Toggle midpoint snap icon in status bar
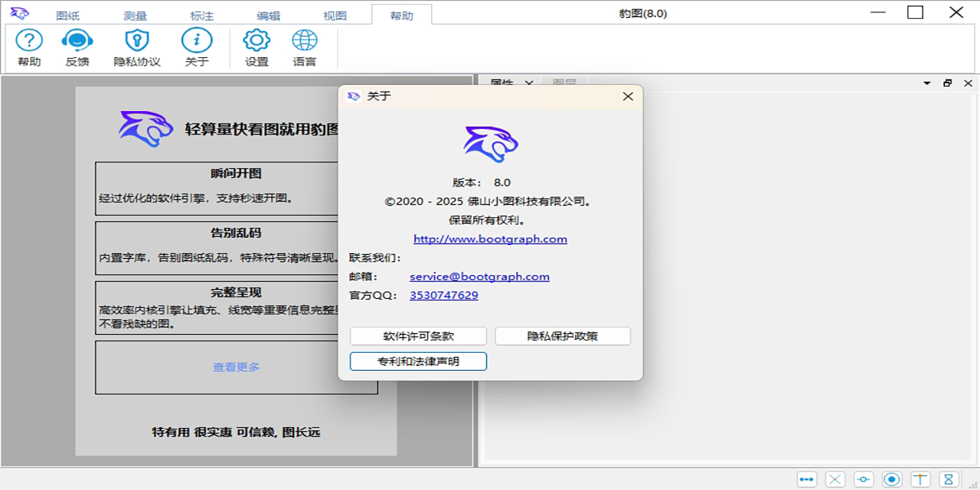 [x=864, y=479]
